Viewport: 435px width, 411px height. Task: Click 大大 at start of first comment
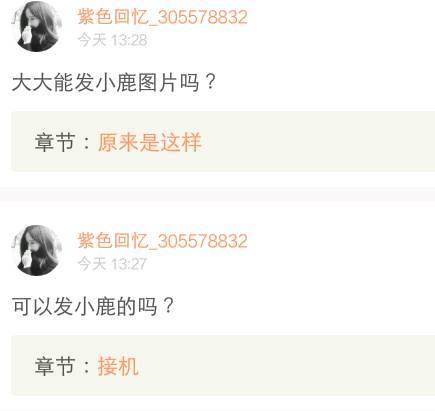32,83
